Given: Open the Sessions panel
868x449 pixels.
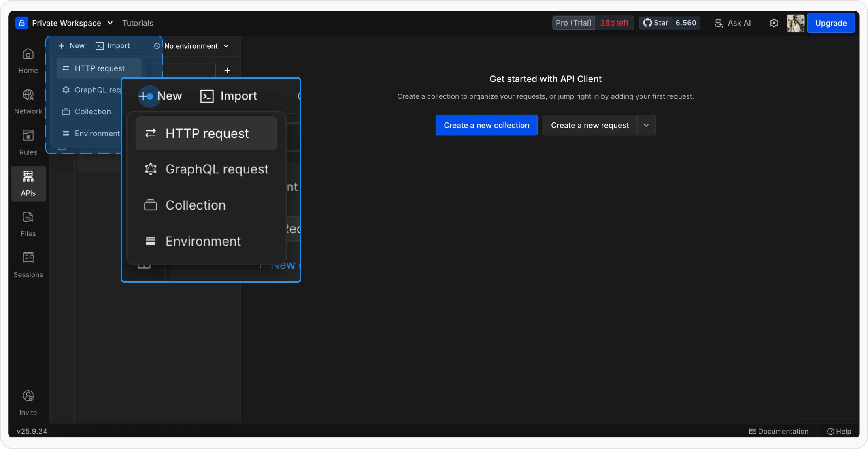Looking at the screenshot, I should point(28,264).
